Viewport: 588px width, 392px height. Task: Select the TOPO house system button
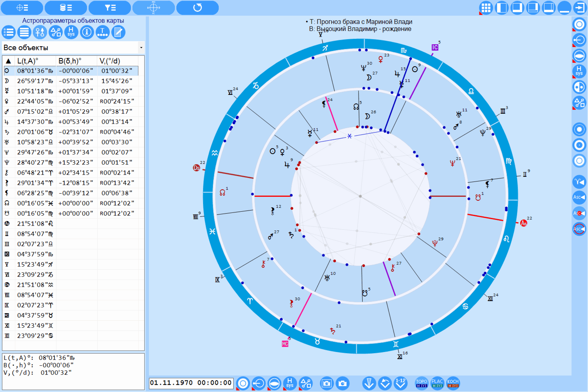[421, 383]
